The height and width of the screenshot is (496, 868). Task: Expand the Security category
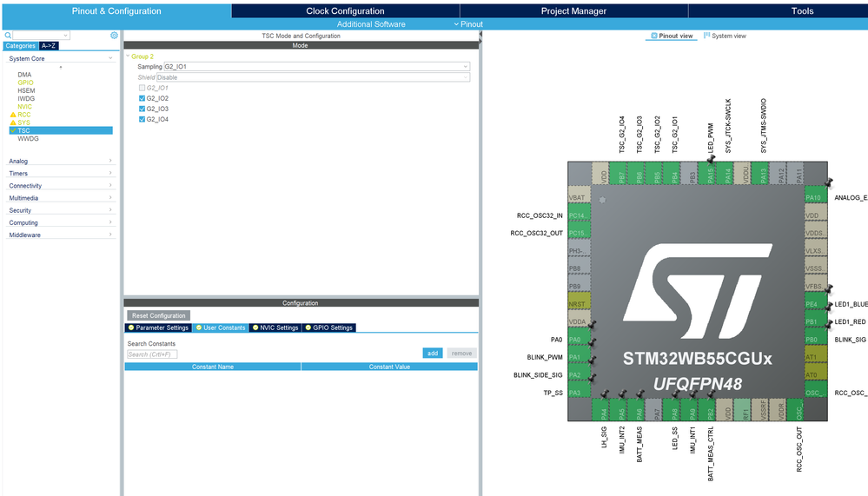61,210
